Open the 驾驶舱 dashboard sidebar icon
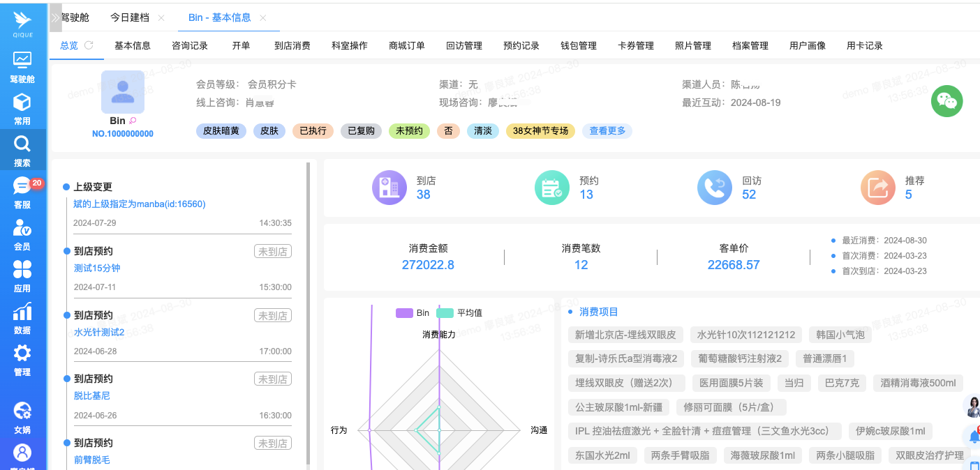This screenshot has height=470, width=980. pos(22,61)
